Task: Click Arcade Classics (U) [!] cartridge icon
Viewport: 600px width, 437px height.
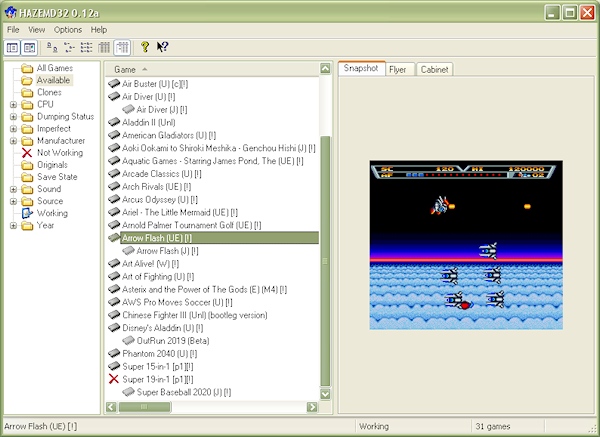Action: 114,173
